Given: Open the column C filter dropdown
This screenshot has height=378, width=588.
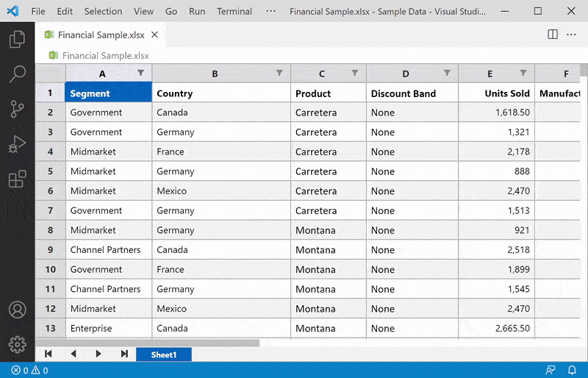Looking at the screenshot, I should (355, 73).
